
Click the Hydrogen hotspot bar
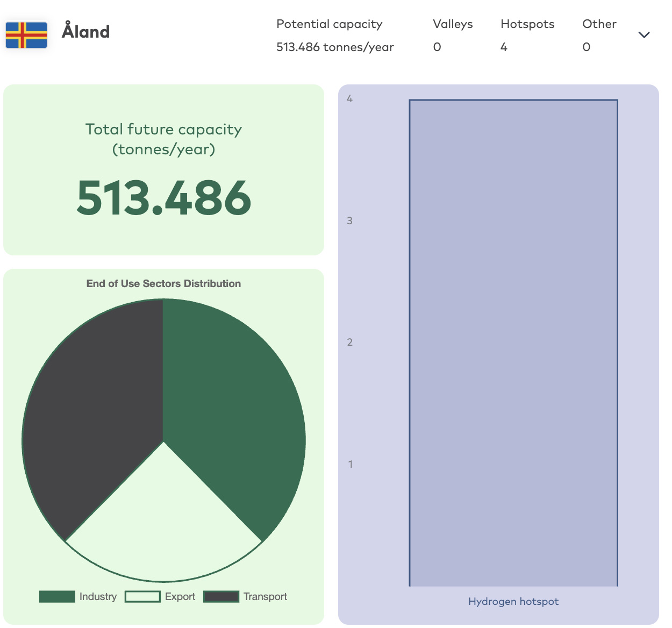[x=513, y=343]
